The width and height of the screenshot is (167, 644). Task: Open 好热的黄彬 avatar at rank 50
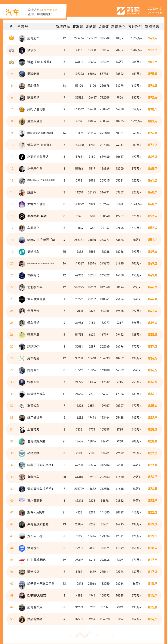click(x=22, y=619)
